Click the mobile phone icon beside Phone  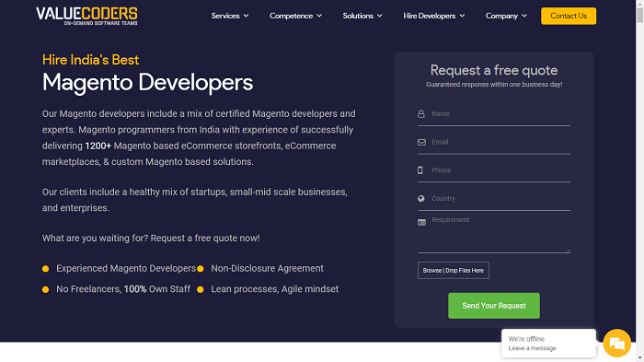click(x=420, y=170)
